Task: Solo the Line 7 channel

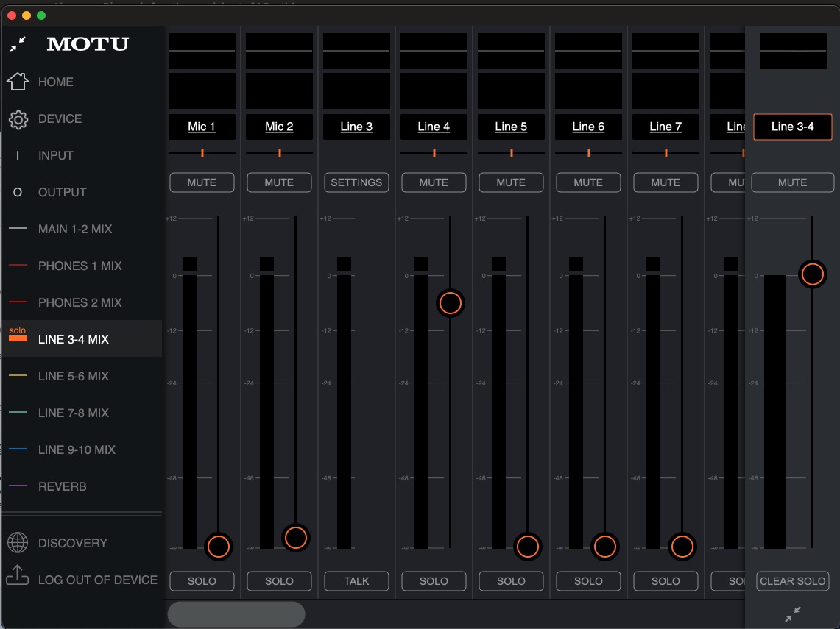Action: [666, 581]
